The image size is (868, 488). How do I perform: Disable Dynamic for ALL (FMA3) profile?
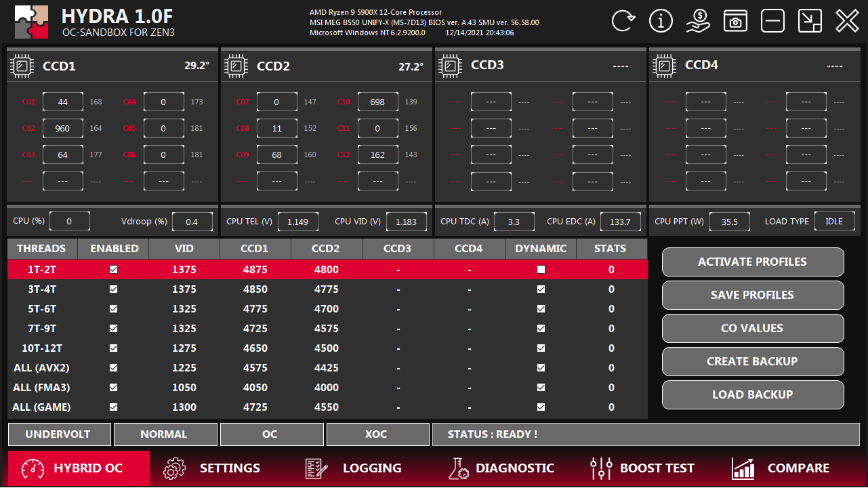[541, 388]
